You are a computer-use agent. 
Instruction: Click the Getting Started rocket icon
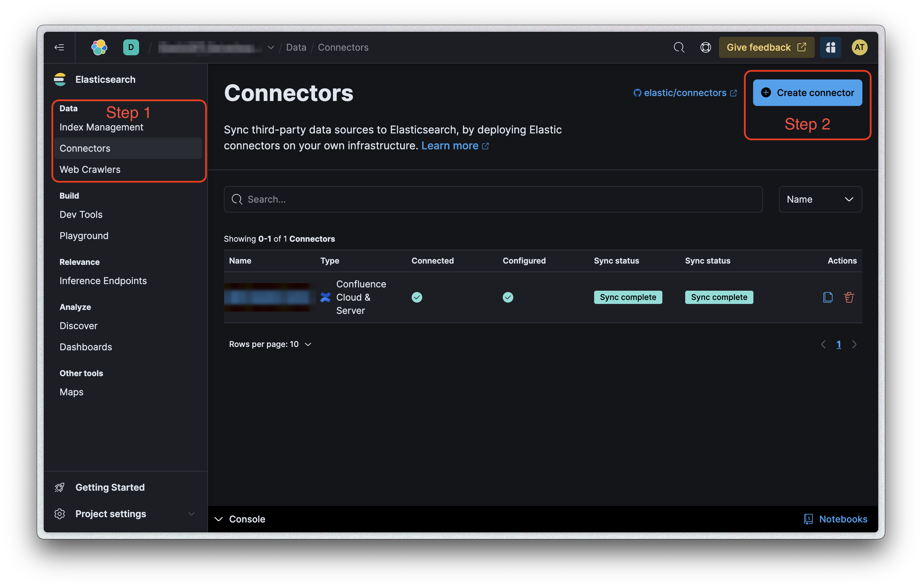click(x=59, y=487)
